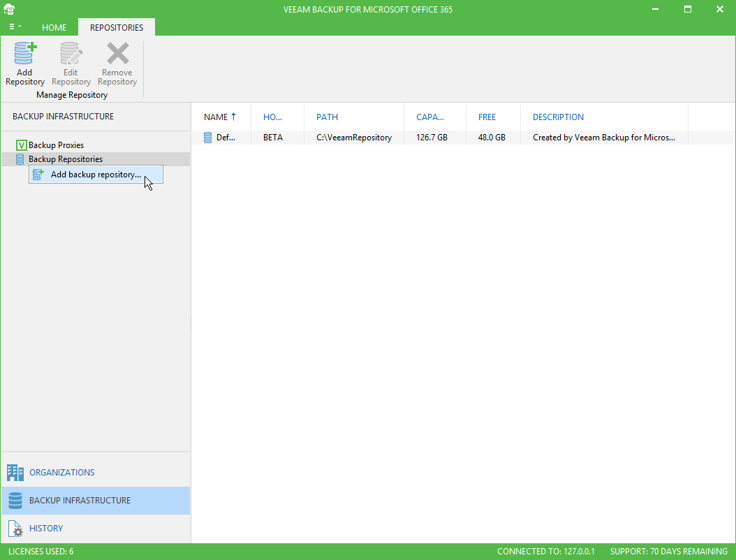
Task: Click the 126.7 GB capacity cell
Action: pyautogui.click(x=432, y=138)
